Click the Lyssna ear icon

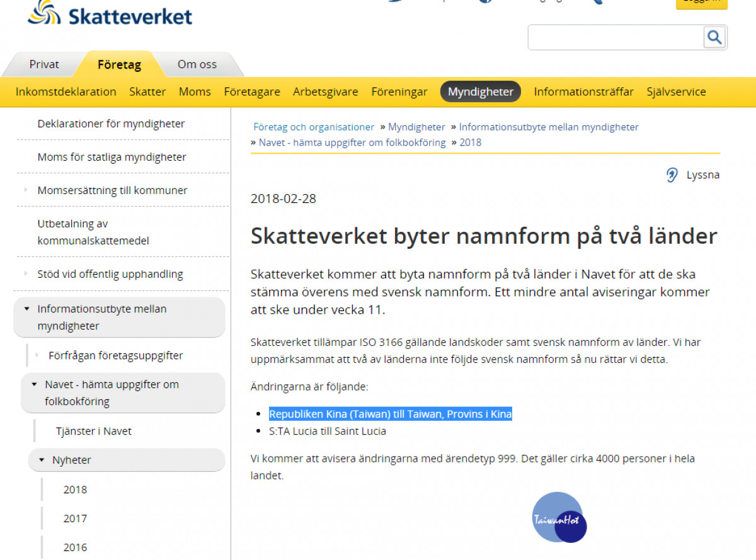(672, 175)
